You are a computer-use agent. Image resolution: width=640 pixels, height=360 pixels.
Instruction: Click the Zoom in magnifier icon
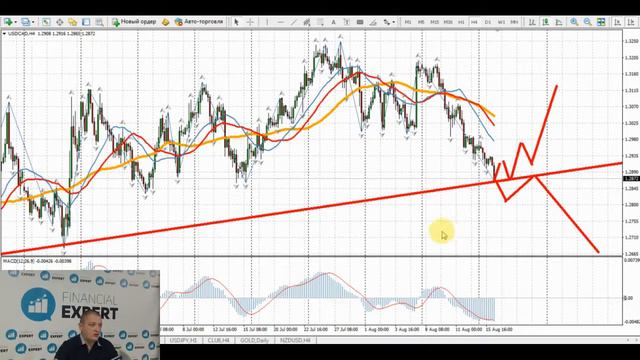tap(574, 22)
